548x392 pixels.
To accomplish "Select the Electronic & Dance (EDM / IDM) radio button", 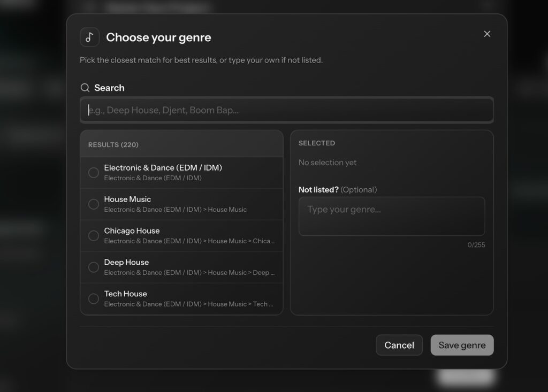I will point(94,173).
